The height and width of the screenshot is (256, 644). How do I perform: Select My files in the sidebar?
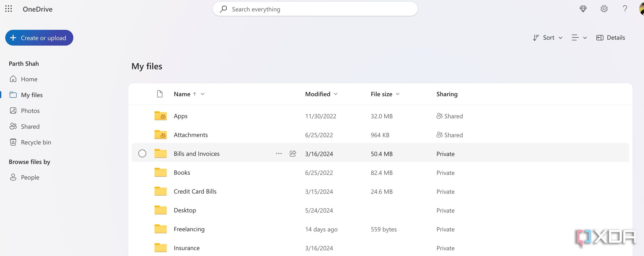26,95
